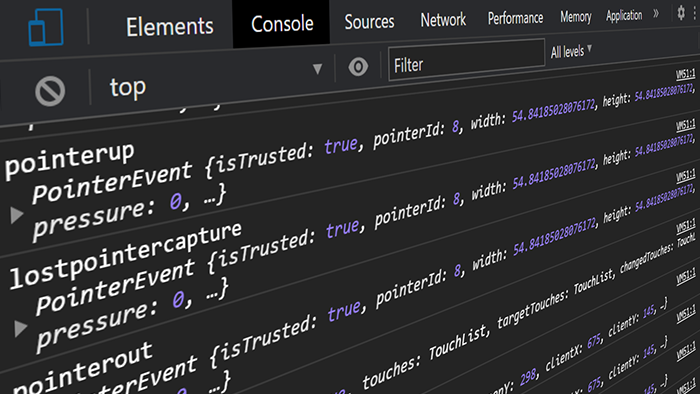The width and height of the screenshot is (700, 394).
Task: Click the Filter input field
Action: 467,60
